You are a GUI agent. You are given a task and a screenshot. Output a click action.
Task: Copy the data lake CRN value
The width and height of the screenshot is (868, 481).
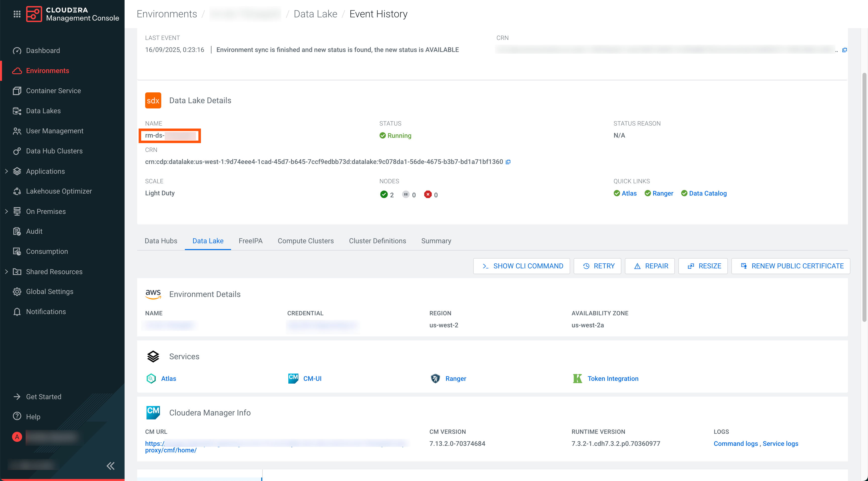508,162
